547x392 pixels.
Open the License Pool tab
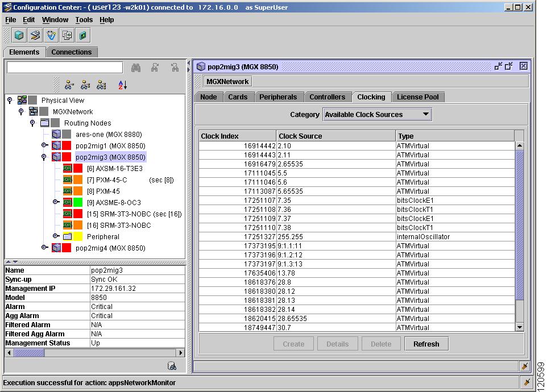click(417, 97)
